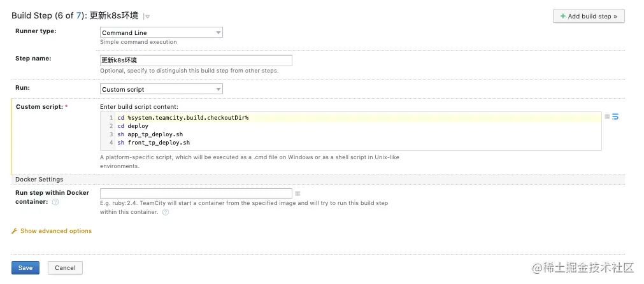Screen dimensions: 644x284
Task: Save the build step
Action: 25,267
